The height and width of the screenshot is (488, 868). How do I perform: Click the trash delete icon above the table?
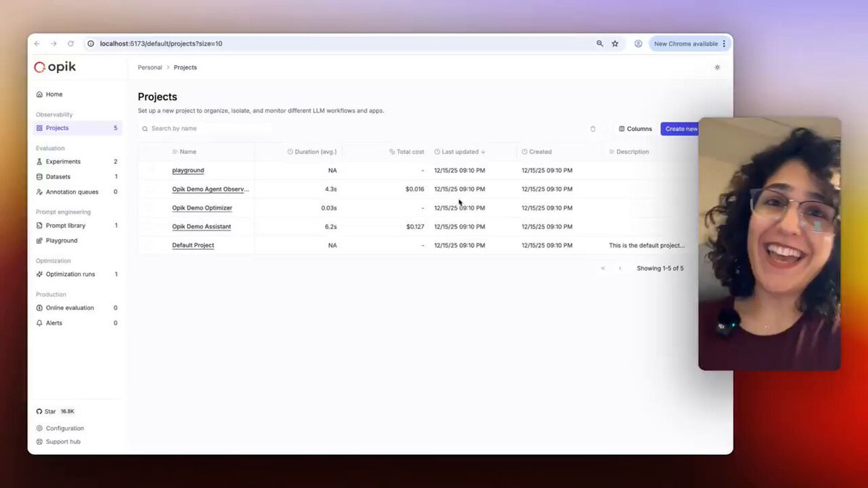[x=592, y=129]
